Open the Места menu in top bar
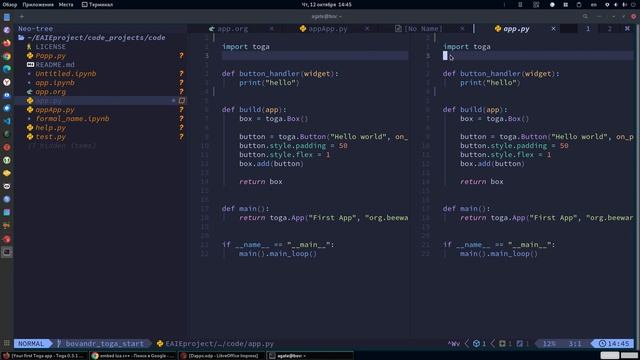 [66, 4]
